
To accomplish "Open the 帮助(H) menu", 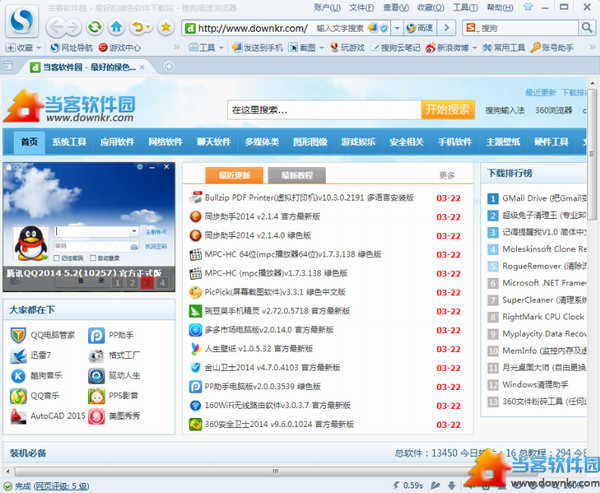I will 500,7.
